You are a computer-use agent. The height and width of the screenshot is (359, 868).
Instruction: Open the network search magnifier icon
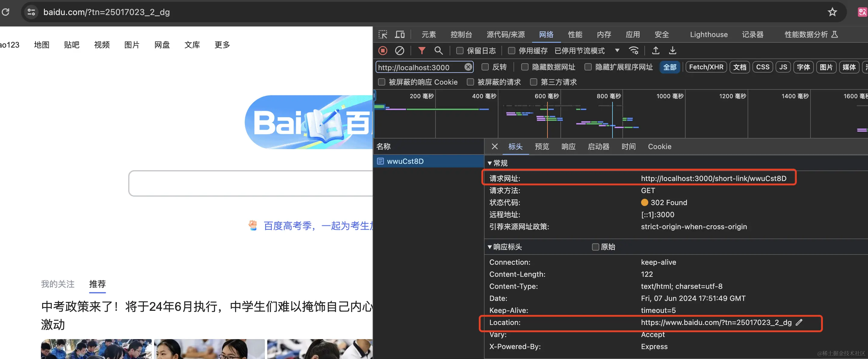coord(439,51)
